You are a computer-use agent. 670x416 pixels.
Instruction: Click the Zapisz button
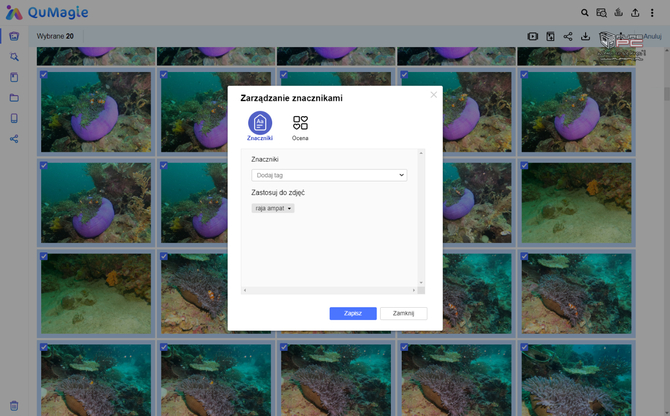(353, 313)
